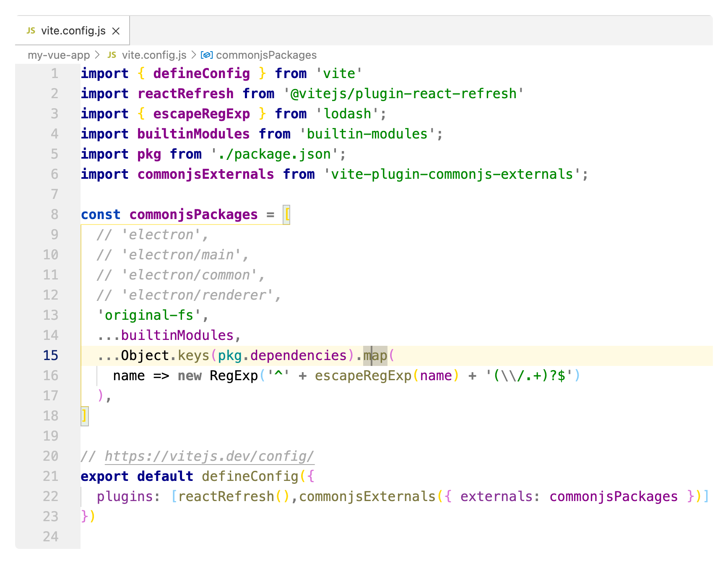This screenshot has height=564, width=728.
Task: Expand chevron after my-vue-app breadcrumb
Action: pos(98,55)
